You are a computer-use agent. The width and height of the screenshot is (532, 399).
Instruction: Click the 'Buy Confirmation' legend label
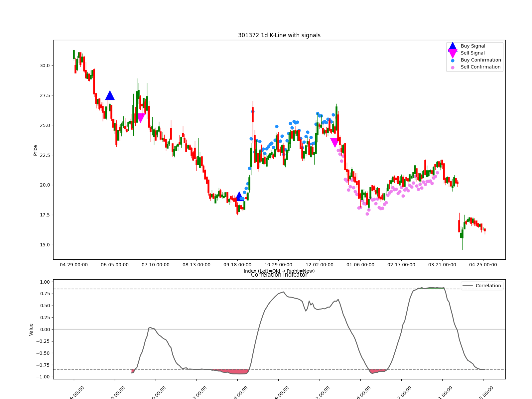(481, 60)
